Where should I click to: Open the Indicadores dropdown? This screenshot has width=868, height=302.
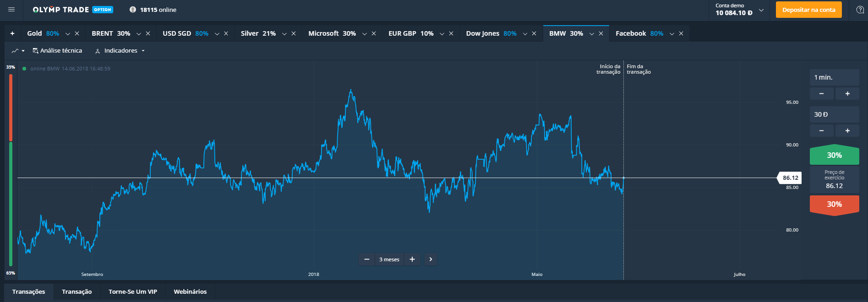tap(120, 51)
